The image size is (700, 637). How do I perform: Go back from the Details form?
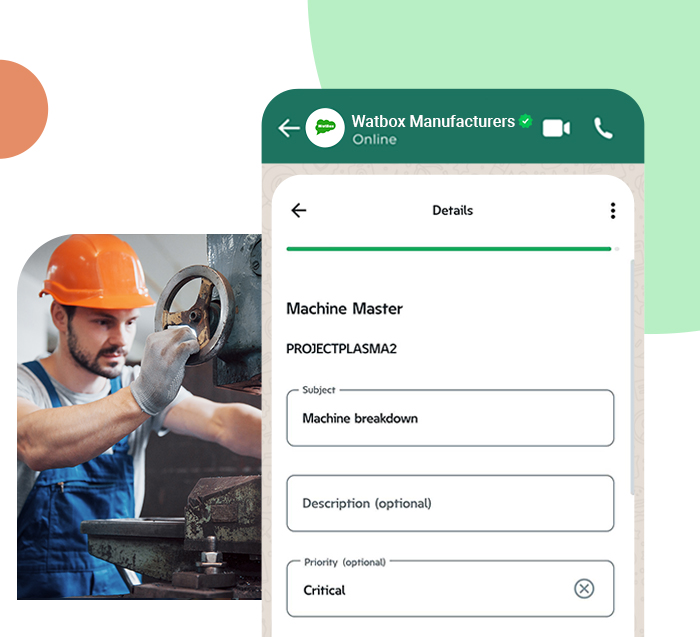click(299, 210)
